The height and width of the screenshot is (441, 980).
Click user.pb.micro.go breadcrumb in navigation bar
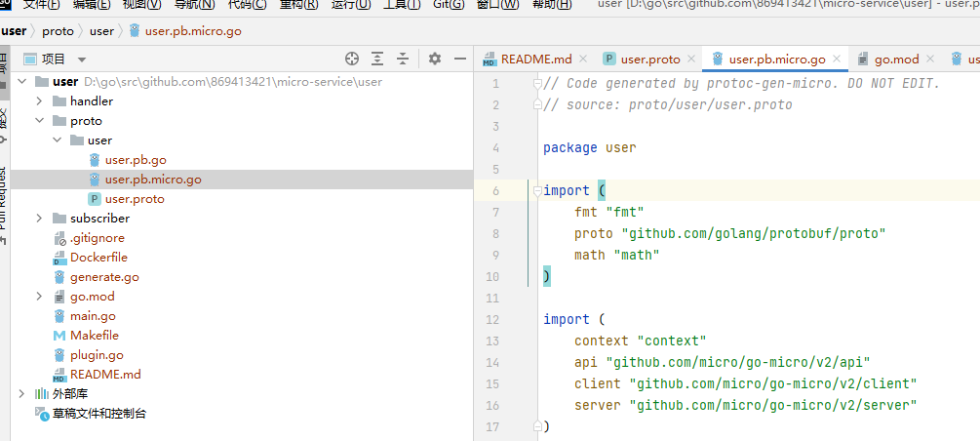(193, 31)
